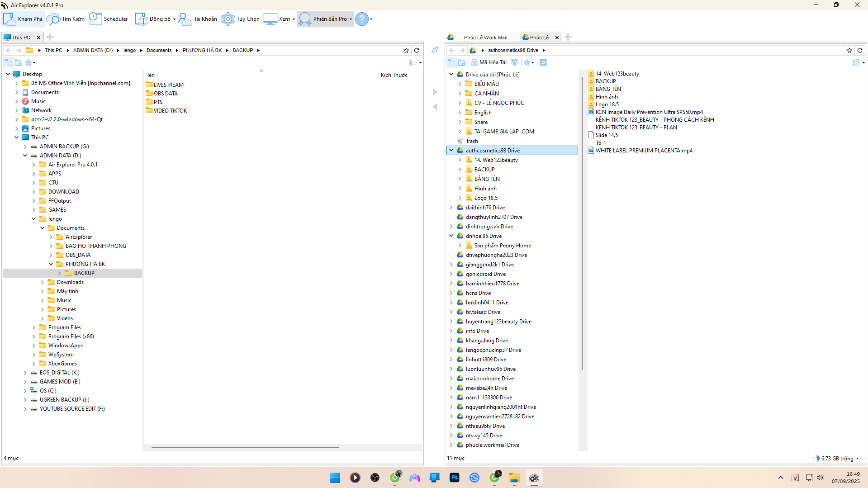The height and width of the screenshot is (488, 868).
Task: Open Tùy Chọn settings gear
Action: (x=241, y=19)
